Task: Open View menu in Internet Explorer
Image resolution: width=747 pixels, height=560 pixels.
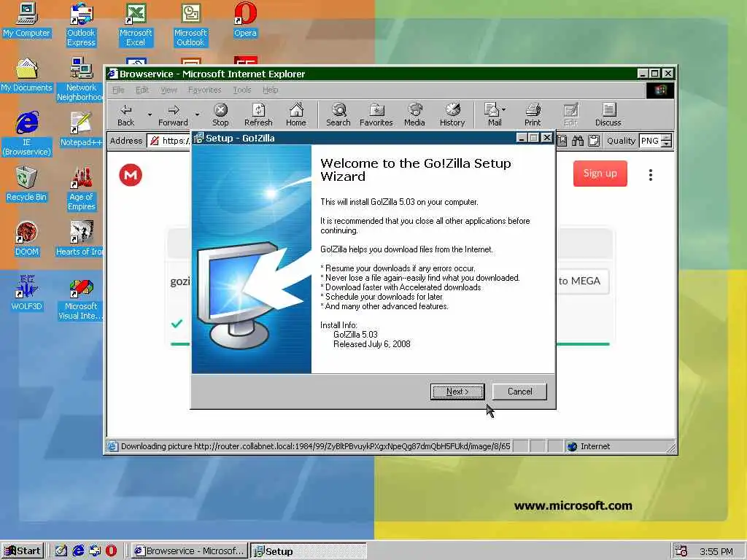Action: point(169,90)
